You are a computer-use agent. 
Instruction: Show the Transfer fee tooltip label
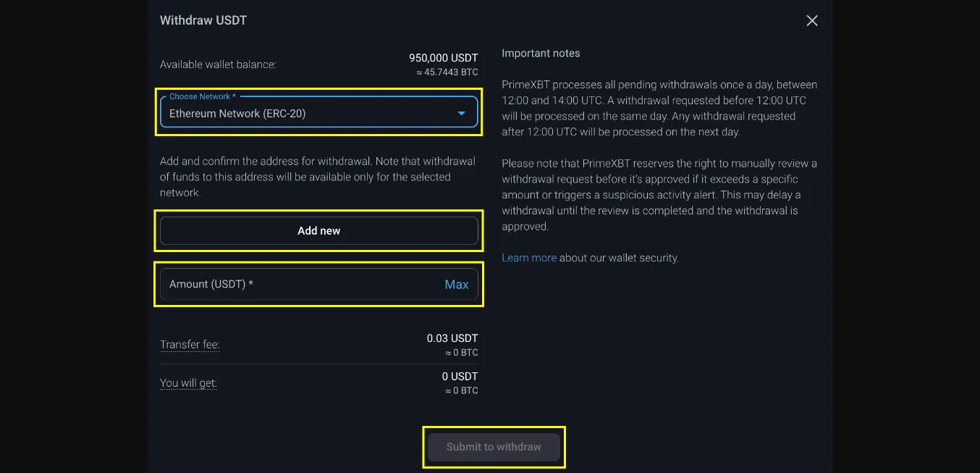190,345
